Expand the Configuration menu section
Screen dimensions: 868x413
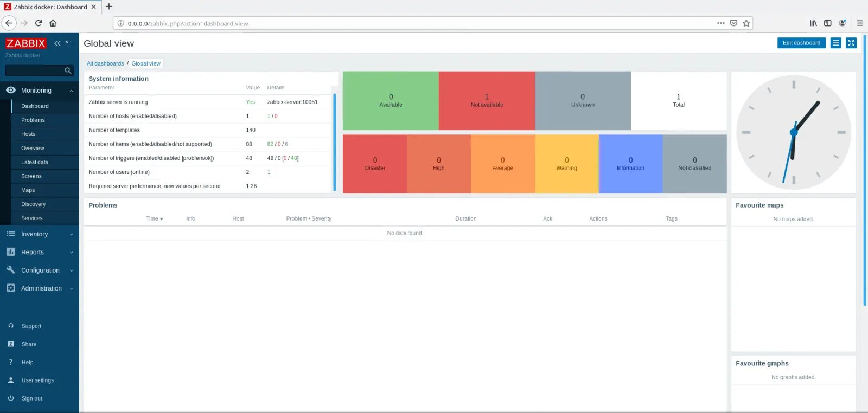point(40,270)
